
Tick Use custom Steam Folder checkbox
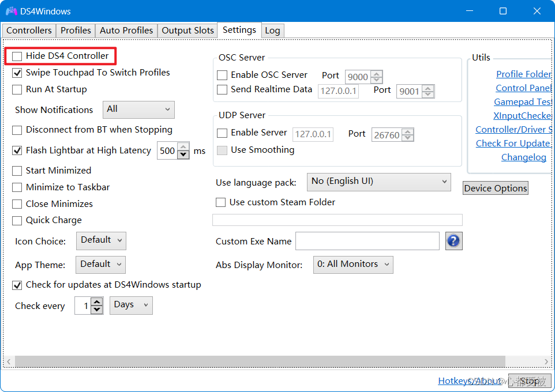pos(220,202)
